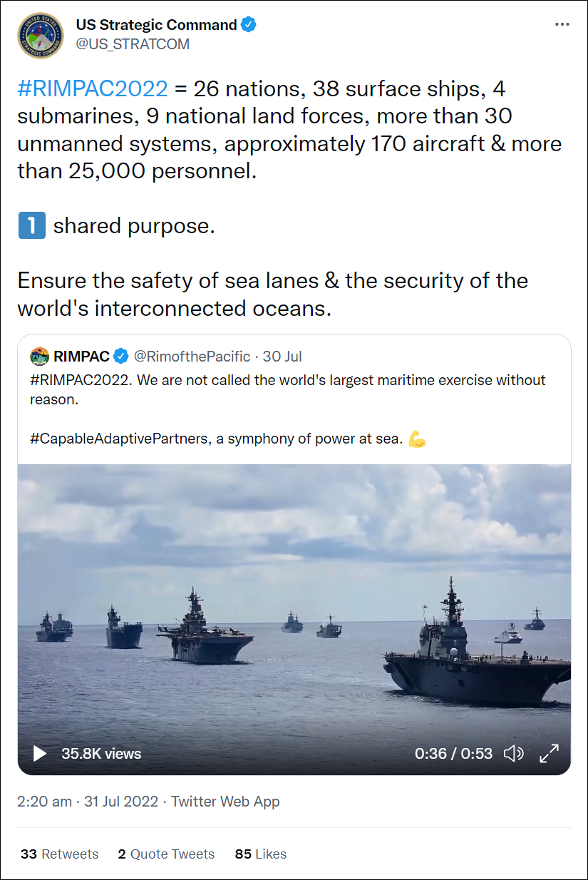The image size is (588, 880).
Task: Open the 30 Jul date of quoted tweet
Action: 282,356
